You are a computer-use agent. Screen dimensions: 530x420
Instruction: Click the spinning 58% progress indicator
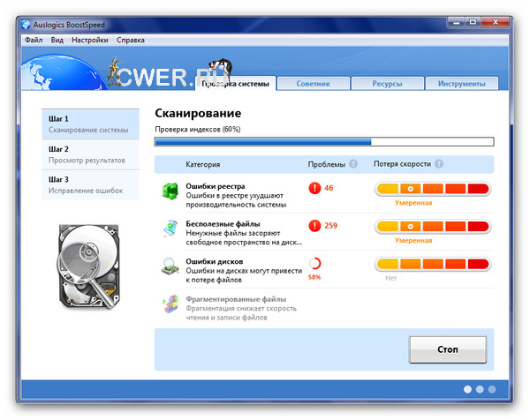[314, 263]
